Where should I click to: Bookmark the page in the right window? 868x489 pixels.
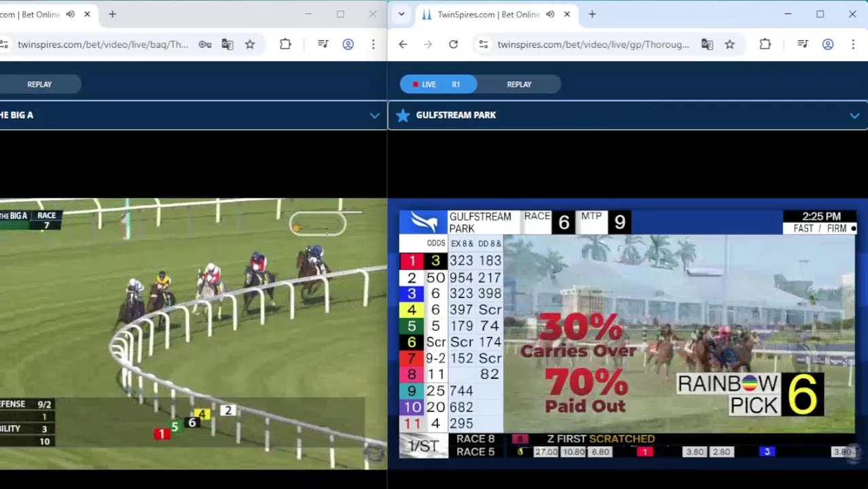(729, 44)
